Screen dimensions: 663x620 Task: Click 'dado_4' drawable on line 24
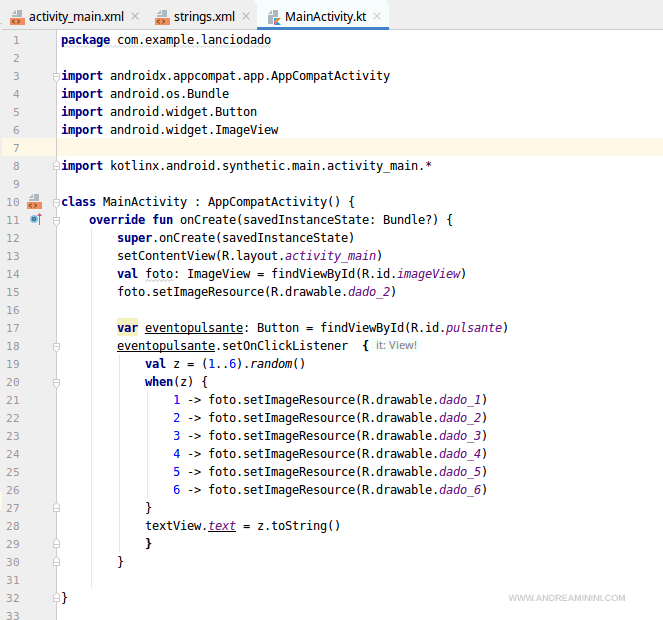point(460,454)
